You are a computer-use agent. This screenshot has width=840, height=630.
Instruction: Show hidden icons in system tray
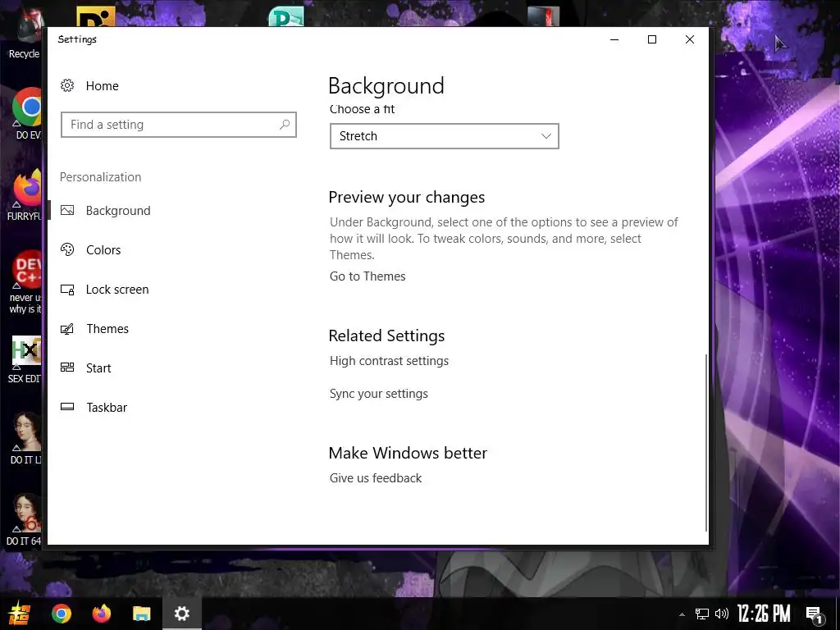(x=682, y=614)
